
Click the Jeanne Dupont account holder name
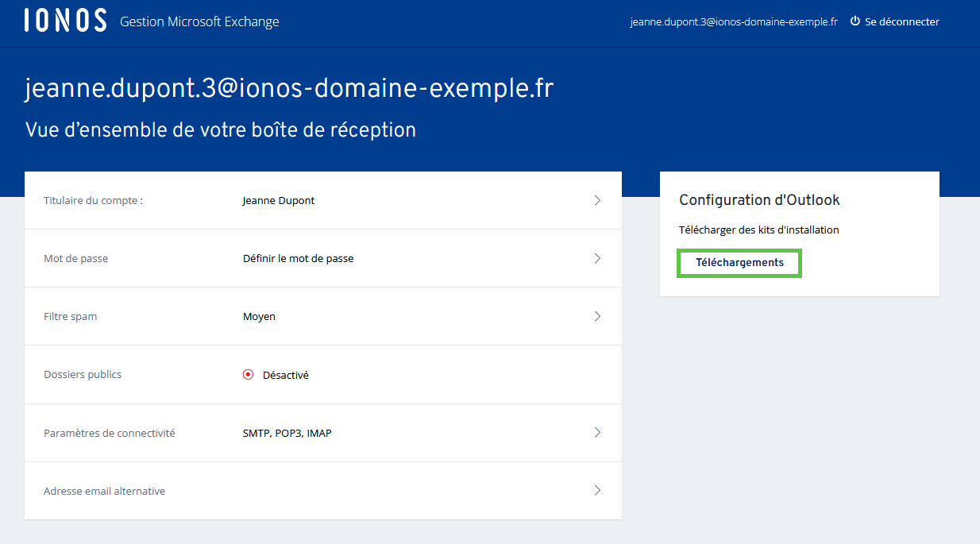(278, 201)
